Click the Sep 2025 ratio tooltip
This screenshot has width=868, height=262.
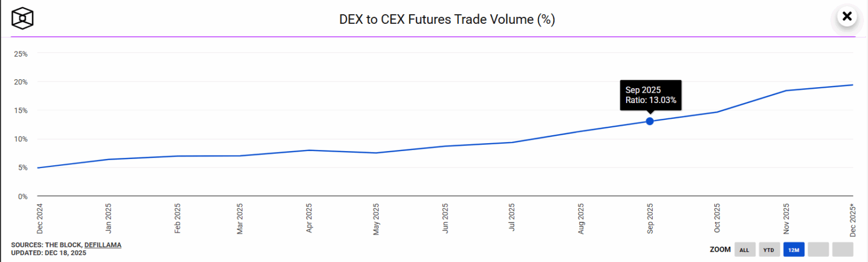point(650,95)
